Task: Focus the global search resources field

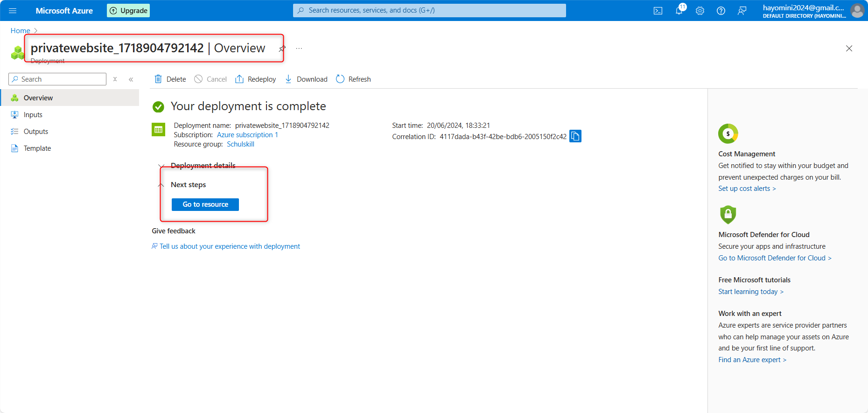Action: pyautogui.click(x=429, y=10)
